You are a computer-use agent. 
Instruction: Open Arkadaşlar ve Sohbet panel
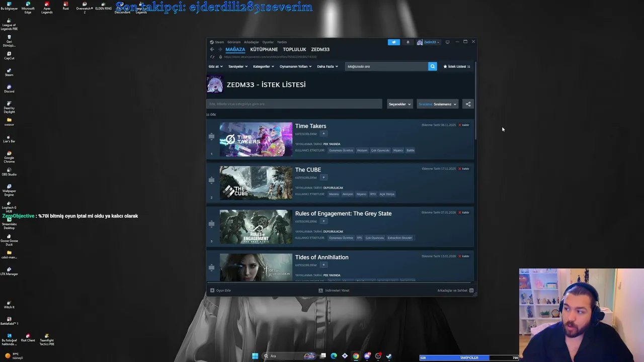pos(455,290)
